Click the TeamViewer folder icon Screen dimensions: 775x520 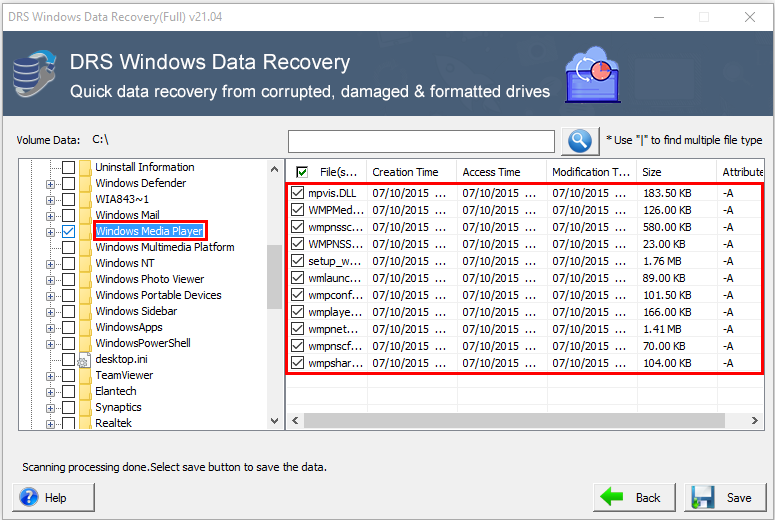pyautogui.click(x=86, y=376)
